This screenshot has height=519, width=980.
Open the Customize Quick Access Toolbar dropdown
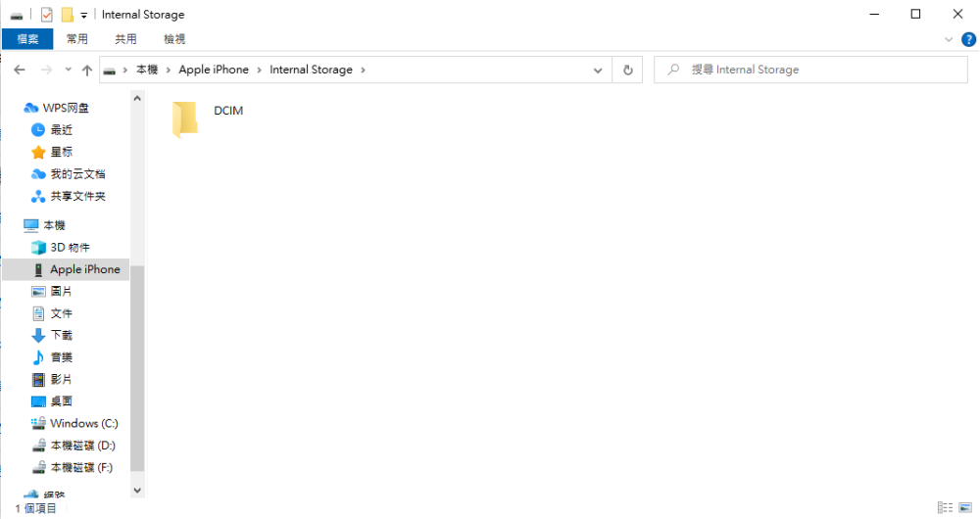coord(83,15)
